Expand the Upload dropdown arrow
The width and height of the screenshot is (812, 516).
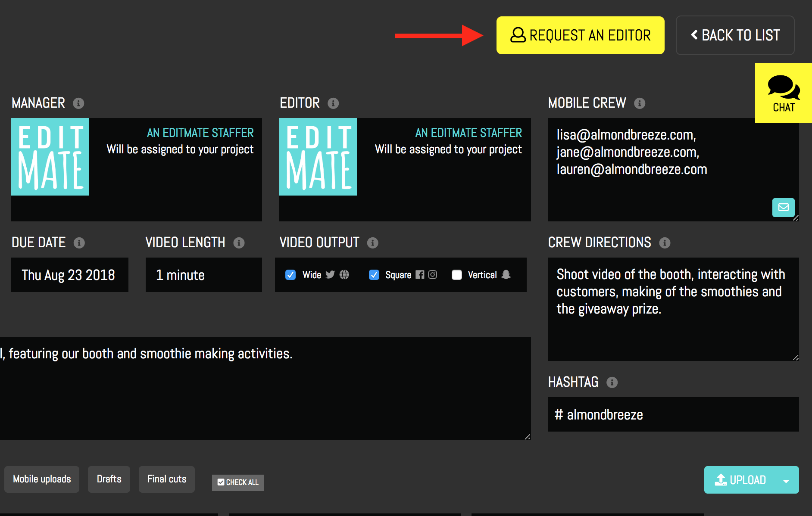coord(787,481)
